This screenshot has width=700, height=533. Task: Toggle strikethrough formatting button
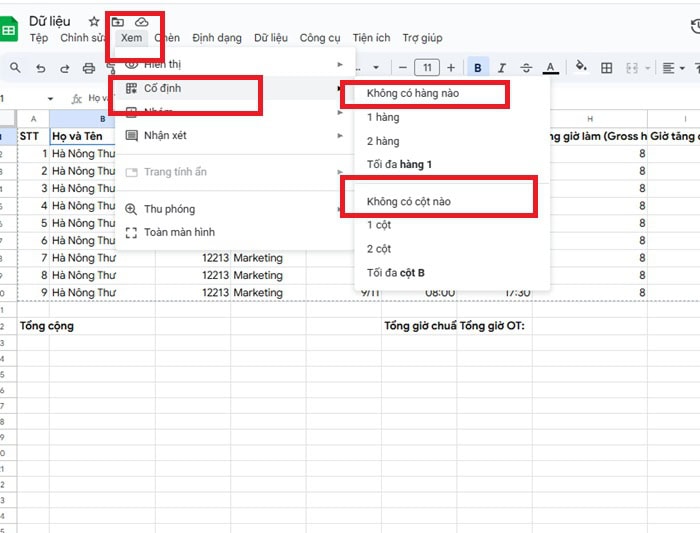tap(526, 68)
